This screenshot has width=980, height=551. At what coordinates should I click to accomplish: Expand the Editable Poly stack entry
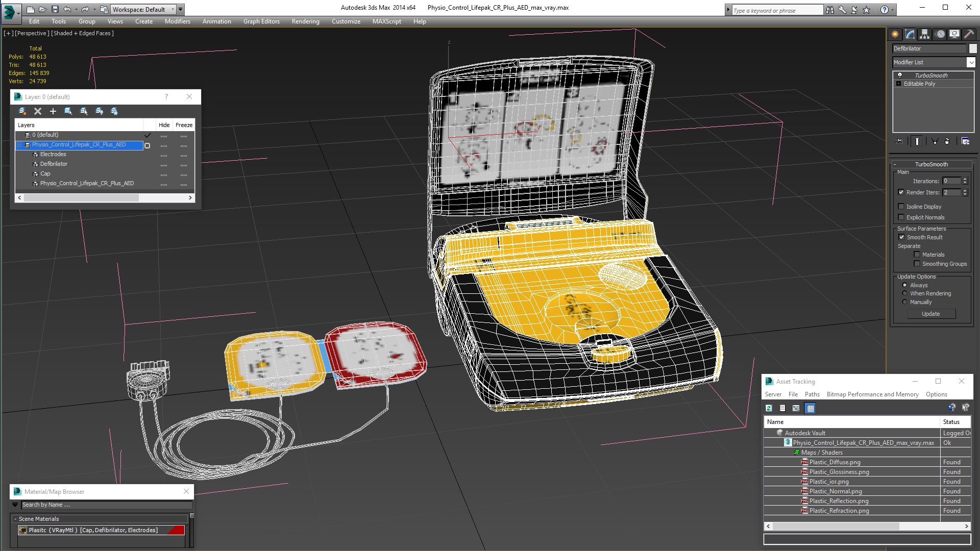coord(898,84)
